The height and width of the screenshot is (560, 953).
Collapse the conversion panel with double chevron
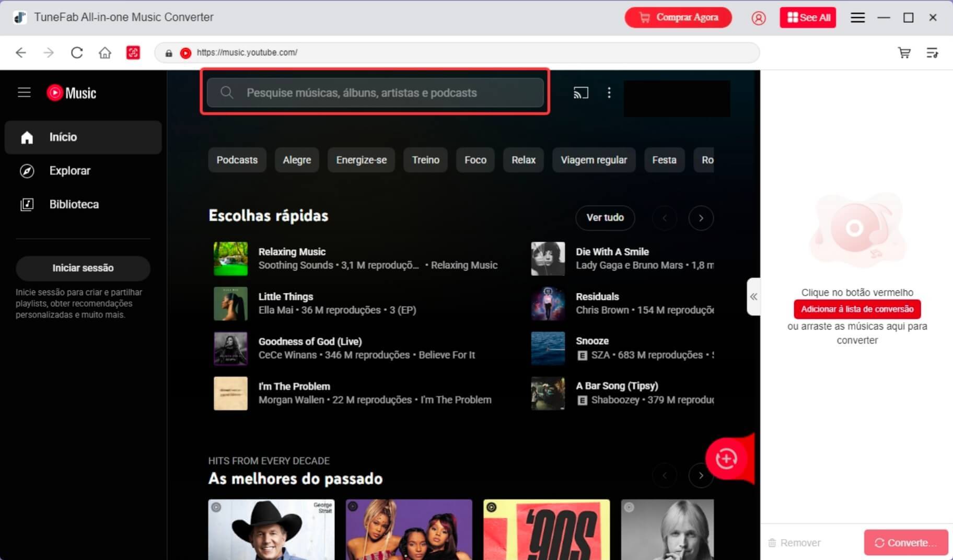tap(753, 296)
